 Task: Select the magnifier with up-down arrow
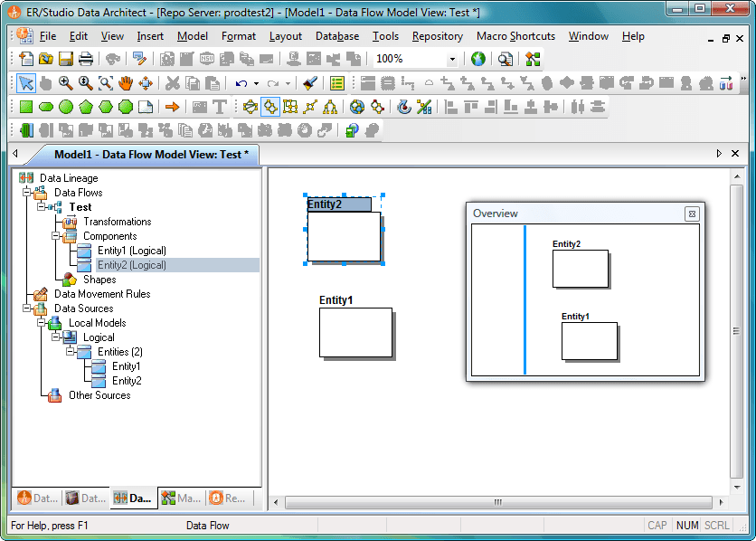tap(85, 83)
